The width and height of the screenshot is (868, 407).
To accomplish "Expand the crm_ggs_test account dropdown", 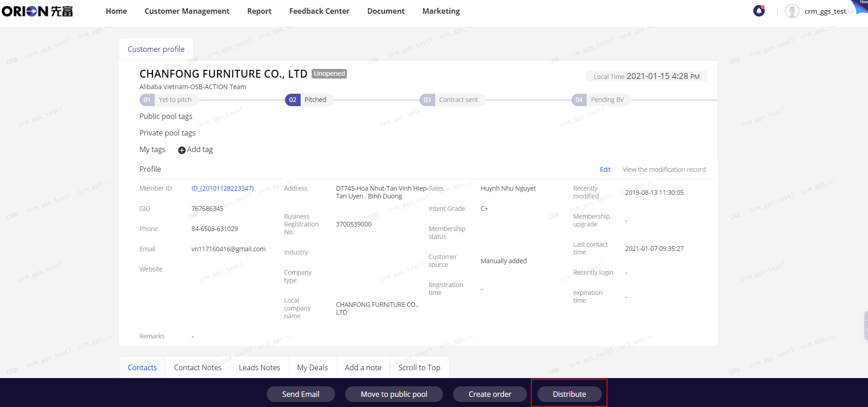I will pos(851,12).
